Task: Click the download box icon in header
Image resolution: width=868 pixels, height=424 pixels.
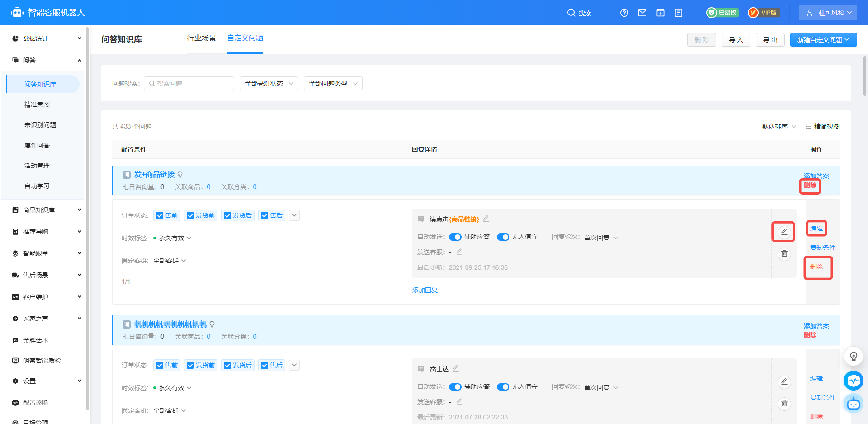Action: [660, 13]
